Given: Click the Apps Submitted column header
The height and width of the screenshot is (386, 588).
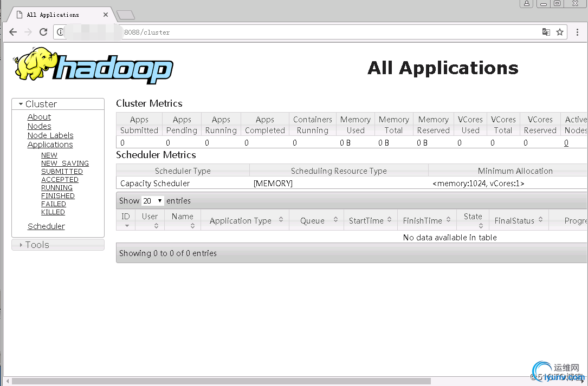Looking at the screenshot, I should 139,125.
